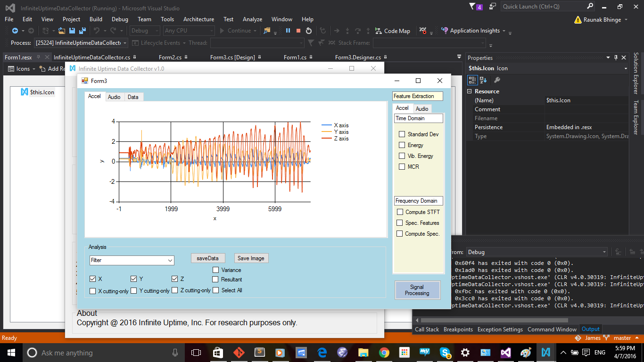Collapse the Resource category in Properties
The image size is (644, 362).
point(470,91)
